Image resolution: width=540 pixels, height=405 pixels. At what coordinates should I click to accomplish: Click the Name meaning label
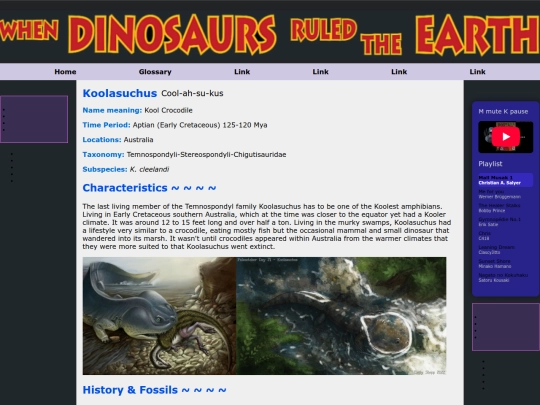click(112, 110)
